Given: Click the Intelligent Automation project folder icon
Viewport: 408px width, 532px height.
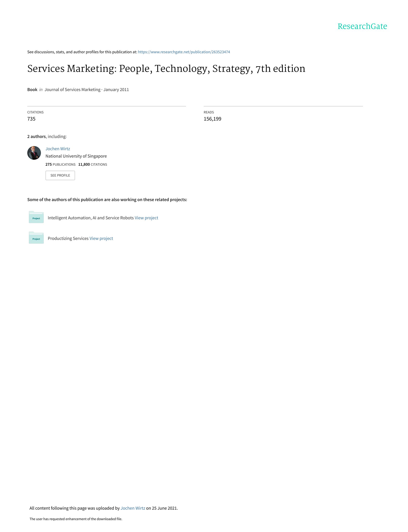Looking at the screenshot, I should (x=36, y=217).
